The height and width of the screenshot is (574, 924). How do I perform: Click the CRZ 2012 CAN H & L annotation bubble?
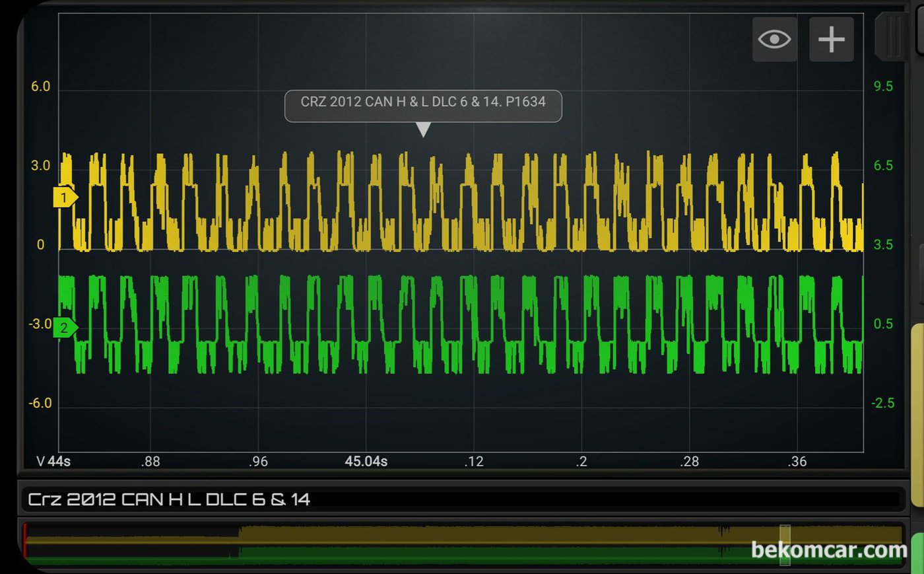(423, 102)
